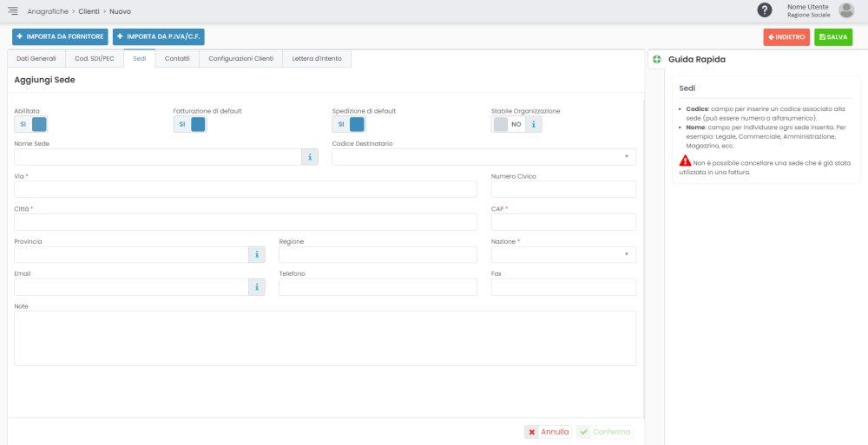Viewport: 868px width, 445px height.
Task: Open the Configurazioni Clienti tab
Action: pos(240,59)
